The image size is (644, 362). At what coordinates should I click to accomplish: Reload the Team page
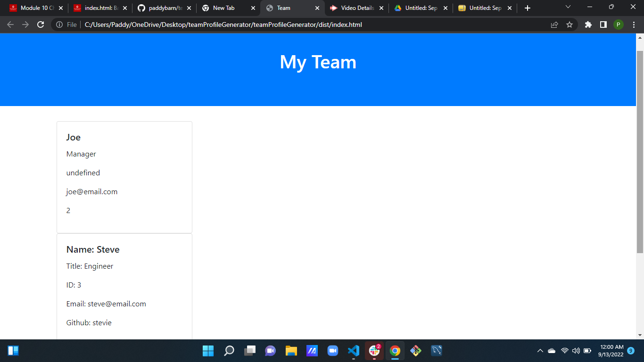click(x=40, y=25)
